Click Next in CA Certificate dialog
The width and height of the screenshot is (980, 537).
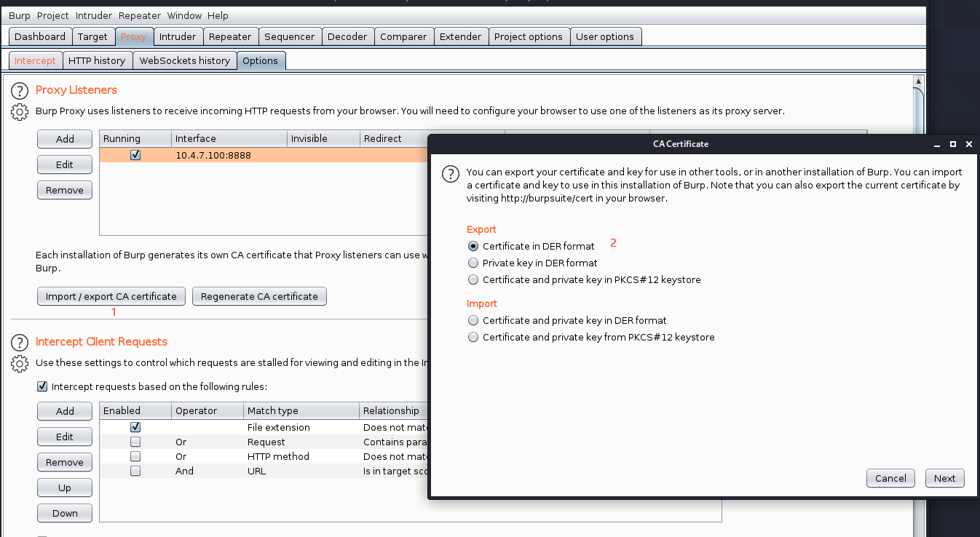pos(945,478)
